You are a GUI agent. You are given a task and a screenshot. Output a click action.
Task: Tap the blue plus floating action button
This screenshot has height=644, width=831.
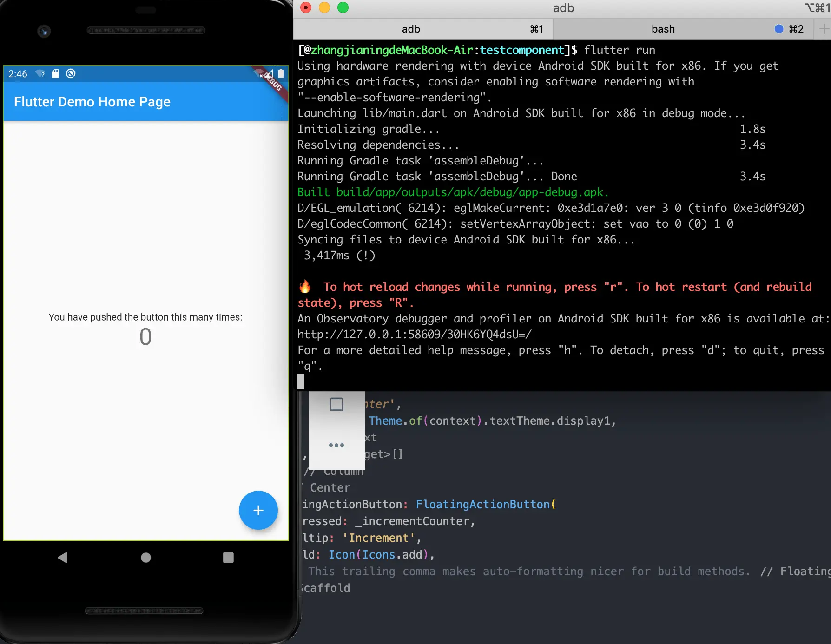pos(258,510)
